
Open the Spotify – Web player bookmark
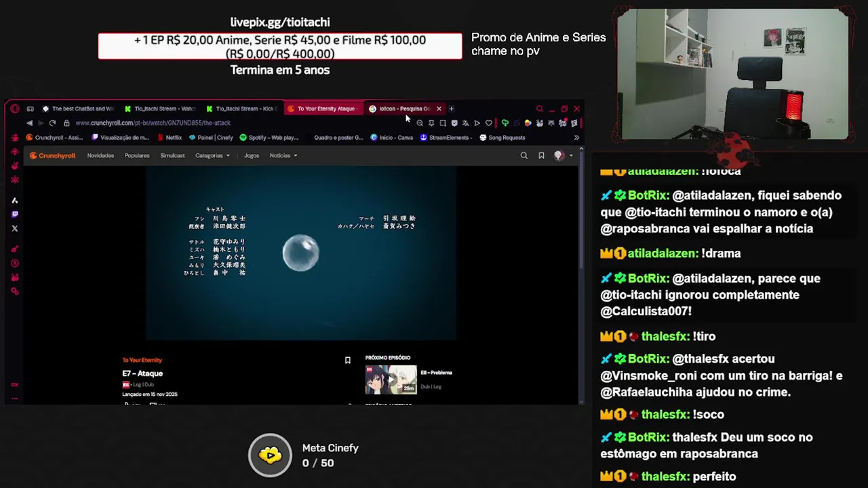point(269,138)
